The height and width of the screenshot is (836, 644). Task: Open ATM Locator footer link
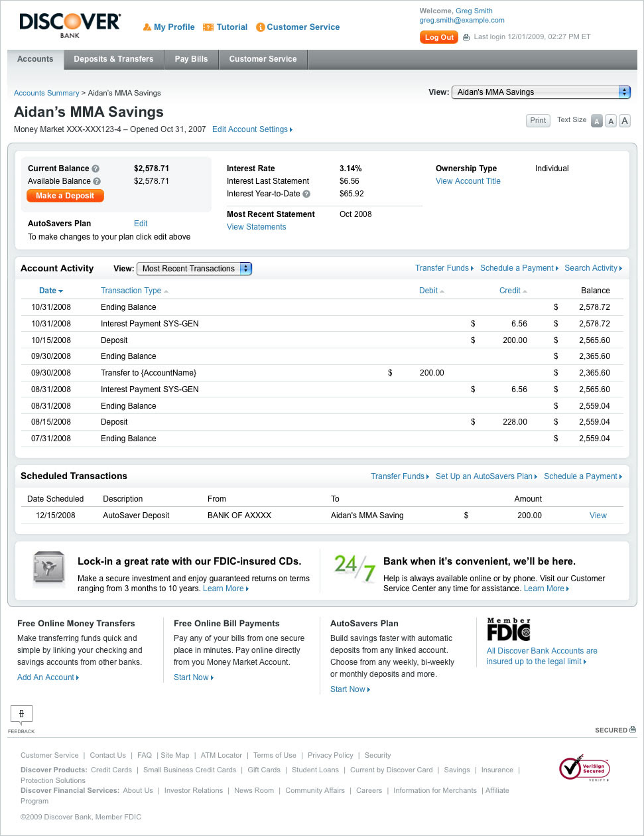point(222,755)
